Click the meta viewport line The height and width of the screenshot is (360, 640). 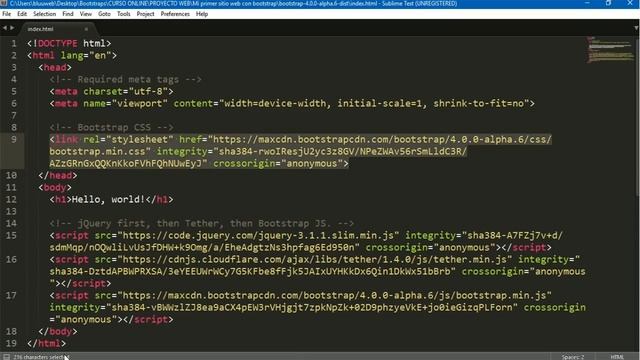click(x=292, y=104)
